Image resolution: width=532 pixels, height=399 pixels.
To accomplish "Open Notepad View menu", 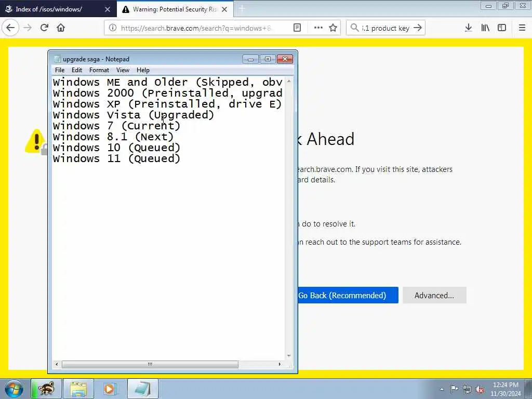I will pyautogui.click(x=123, y=70).
